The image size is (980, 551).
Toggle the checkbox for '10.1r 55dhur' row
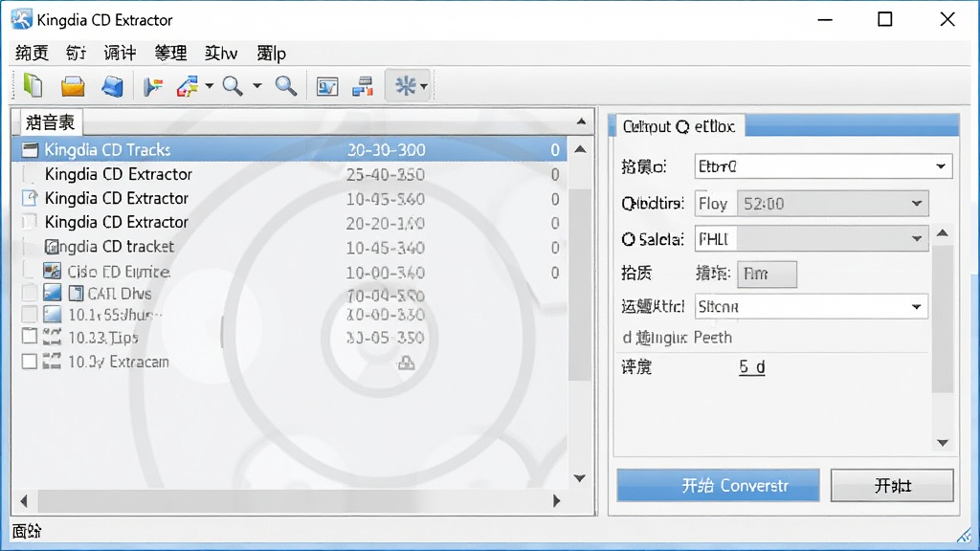coord(30,314)
